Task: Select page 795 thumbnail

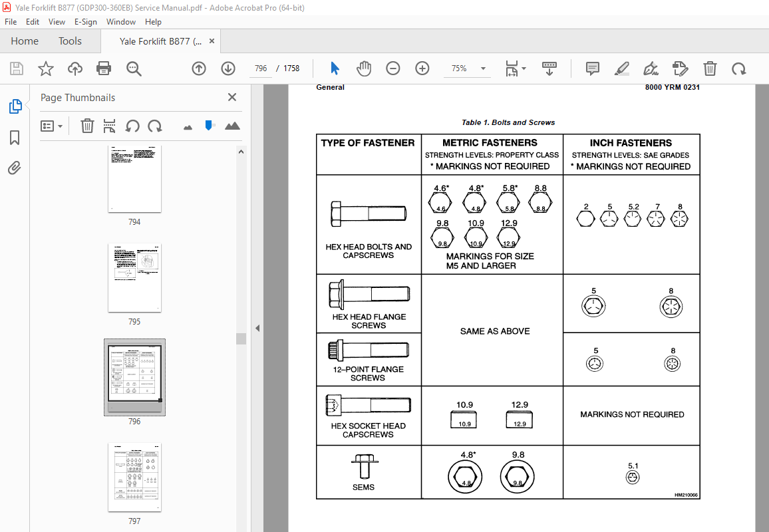Action: (x=134, y=277)
